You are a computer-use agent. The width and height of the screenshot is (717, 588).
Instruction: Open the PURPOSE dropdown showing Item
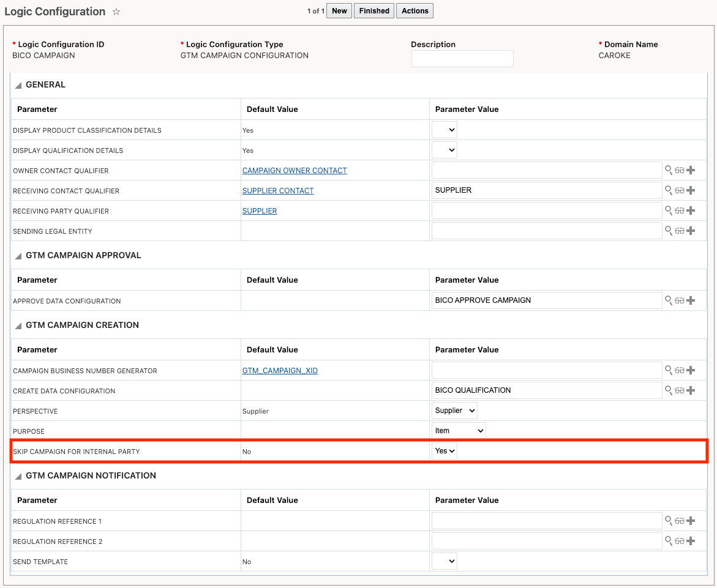(458, 430)
